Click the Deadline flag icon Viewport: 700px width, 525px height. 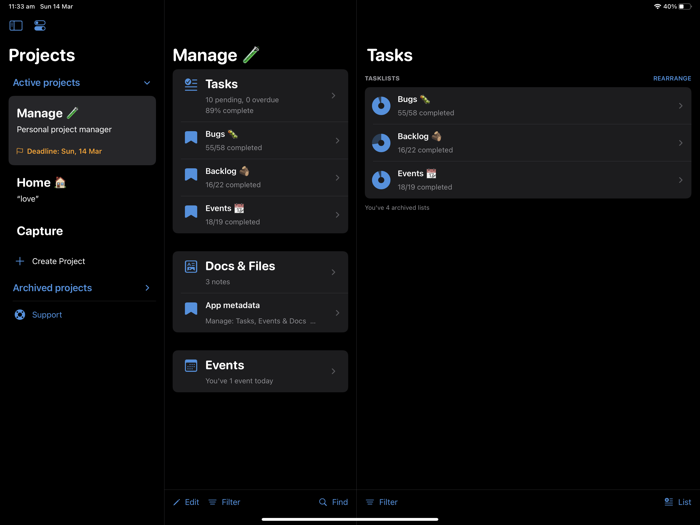(20, 151)
